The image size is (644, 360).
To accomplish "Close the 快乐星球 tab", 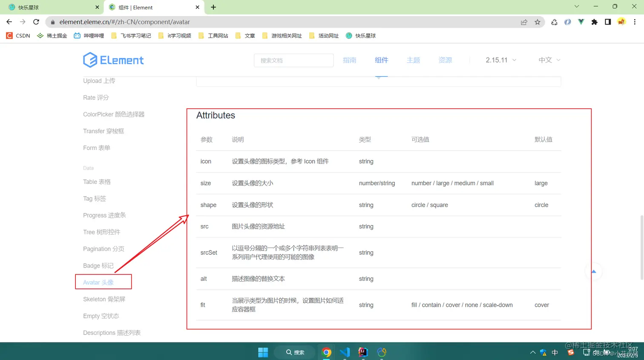I will click(97, 7).
